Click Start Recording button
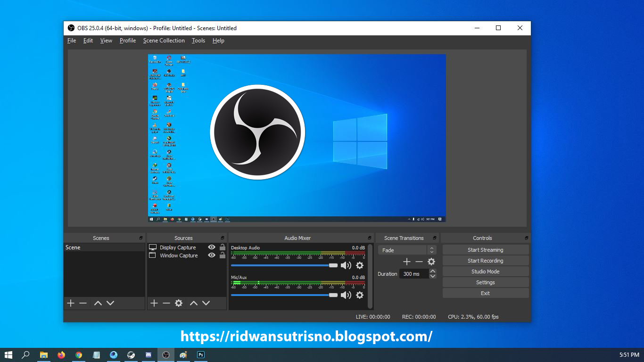This screenshot has width=644, height=362. pyautogui.click(x=486, y=261)
